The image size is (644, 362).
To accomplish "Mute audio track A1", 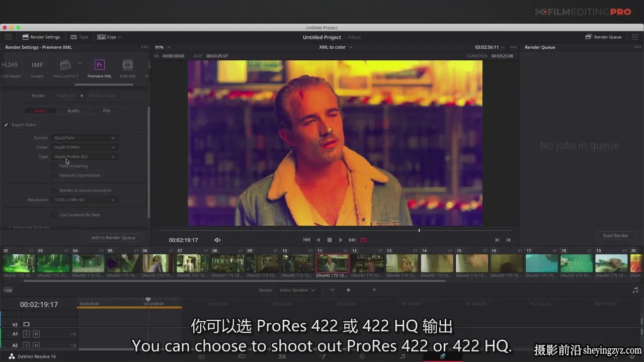I will point(36,334).
